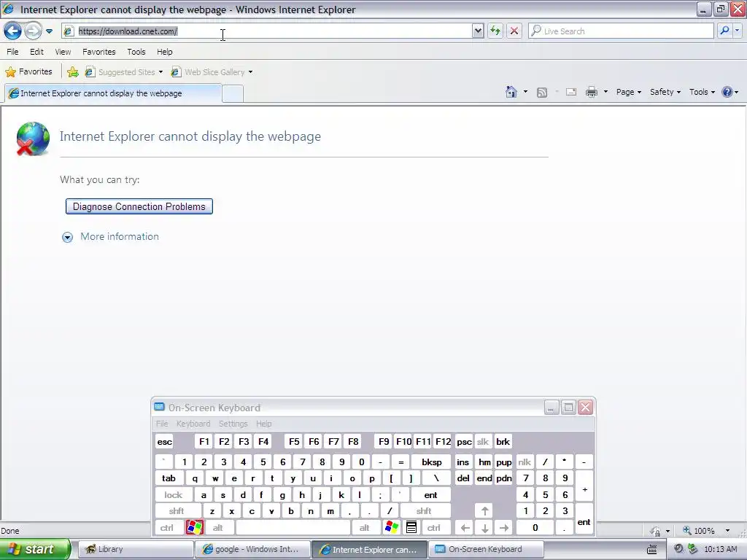Click the space bar on On-Screen Keyboard
This screenshot has height=560, width=747.
tap(293, 528)
